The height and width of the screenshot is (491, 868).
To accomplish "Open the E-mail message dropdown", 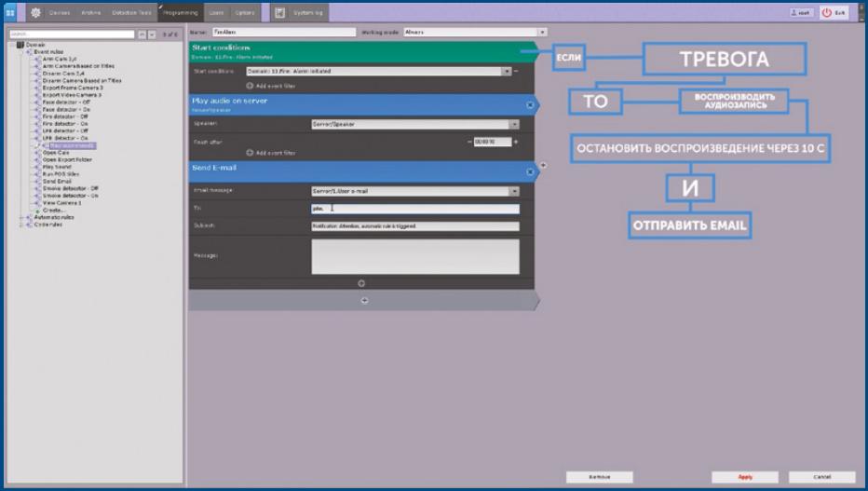I will pyautogui.click(x=513, y=191).
